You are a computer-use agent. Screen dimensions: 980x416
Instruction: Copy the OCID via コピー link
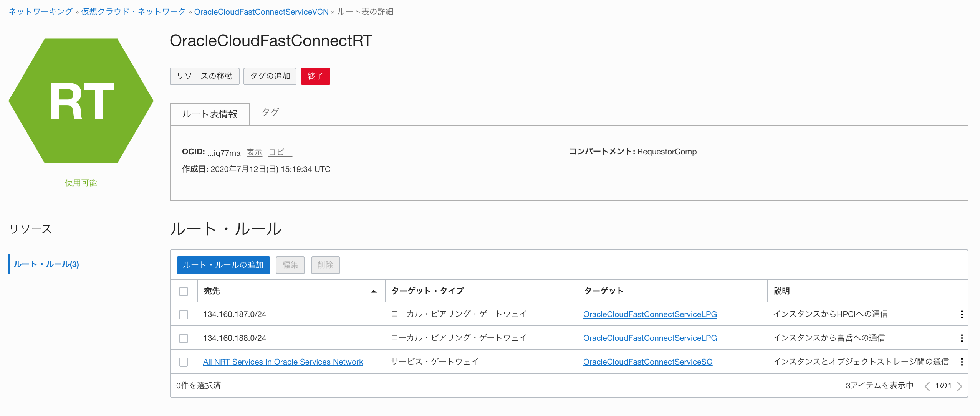pyautogui.click(x=280, y=152)
